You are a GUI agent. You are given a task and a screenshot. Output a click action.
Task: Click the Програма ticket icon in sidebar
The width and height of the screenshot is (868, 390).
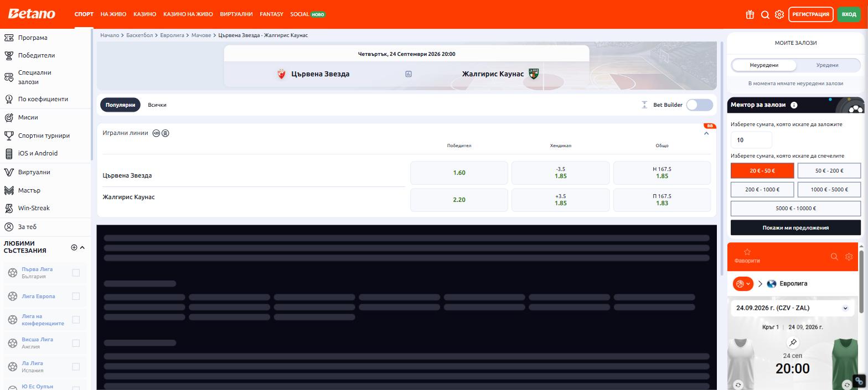[9, 38]
